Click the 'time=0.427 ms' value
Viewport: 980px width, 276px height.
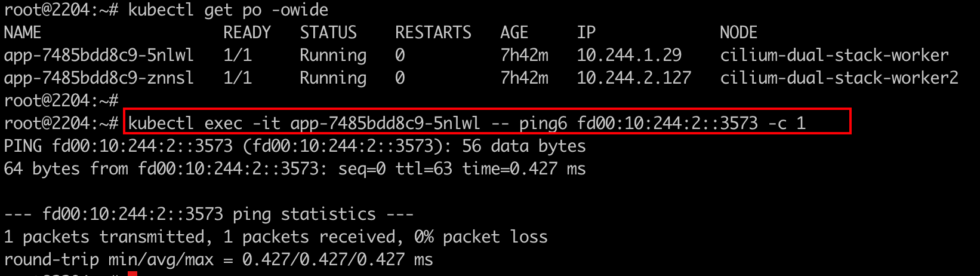tap(524, 169)
